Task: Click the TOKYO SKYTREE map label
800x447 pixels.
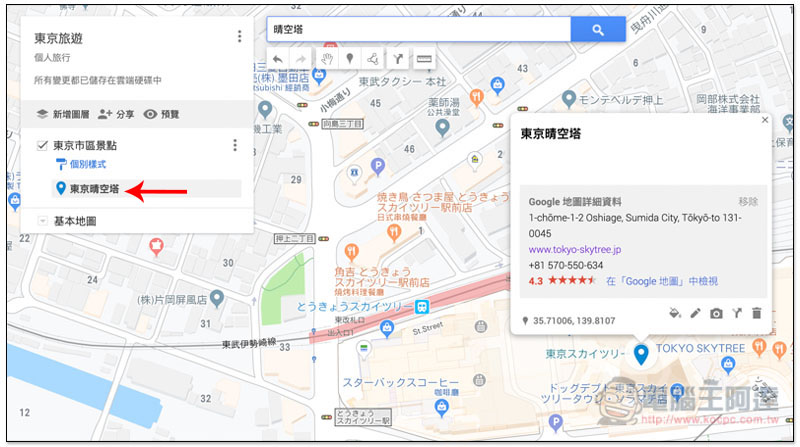Action: tap(700, 349)
